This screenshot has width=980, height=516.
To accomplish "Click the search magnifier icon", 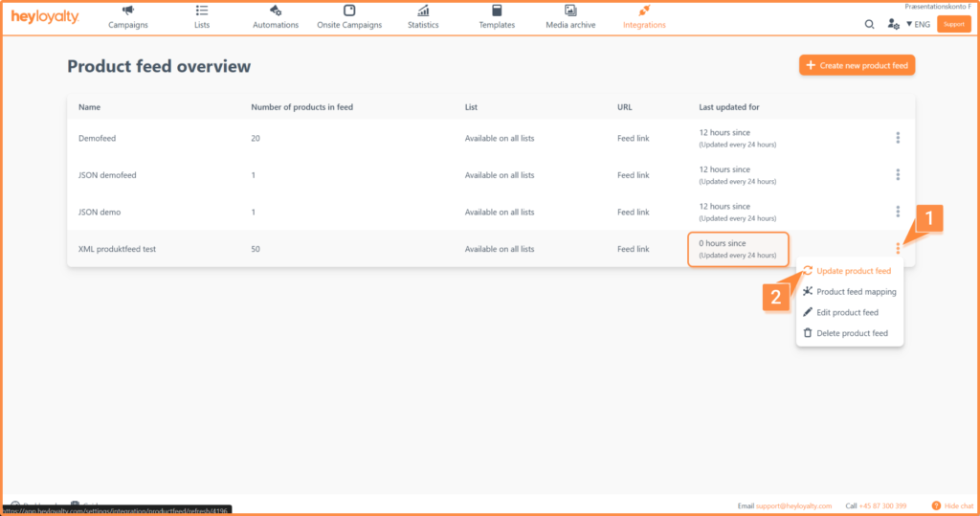I will [869, 24].
